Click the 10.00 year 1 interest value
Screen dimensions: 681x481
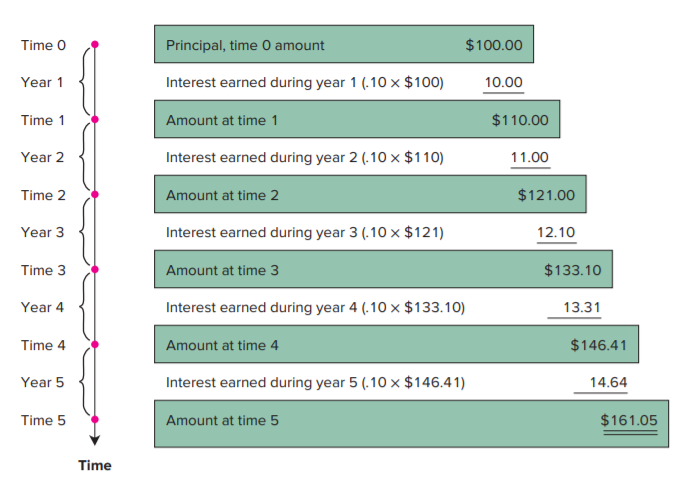[503, 82]
